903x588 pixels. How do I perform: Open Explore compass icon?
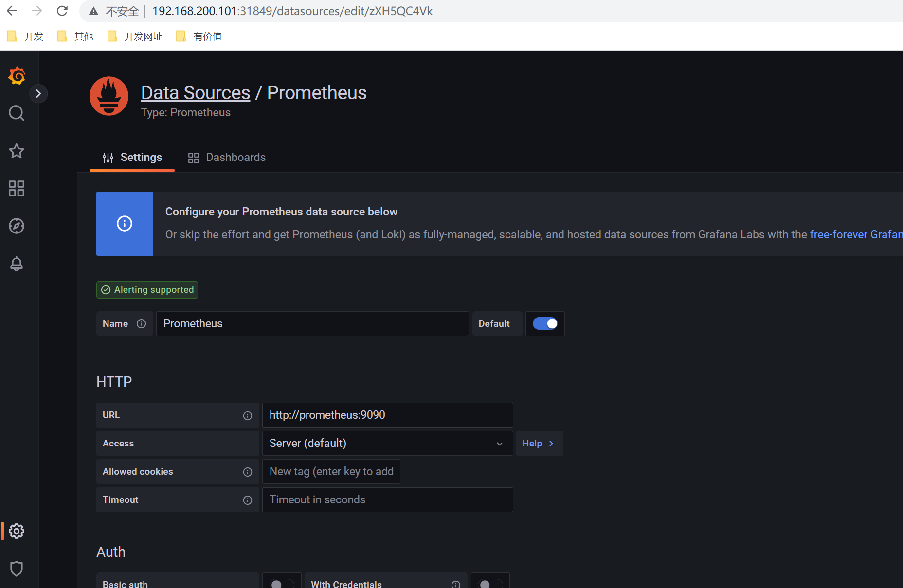[x=17, y=226]
